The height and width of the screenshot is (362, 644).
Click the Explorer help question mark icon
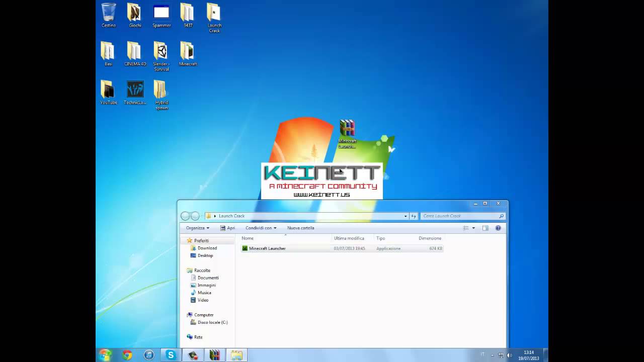498,228
